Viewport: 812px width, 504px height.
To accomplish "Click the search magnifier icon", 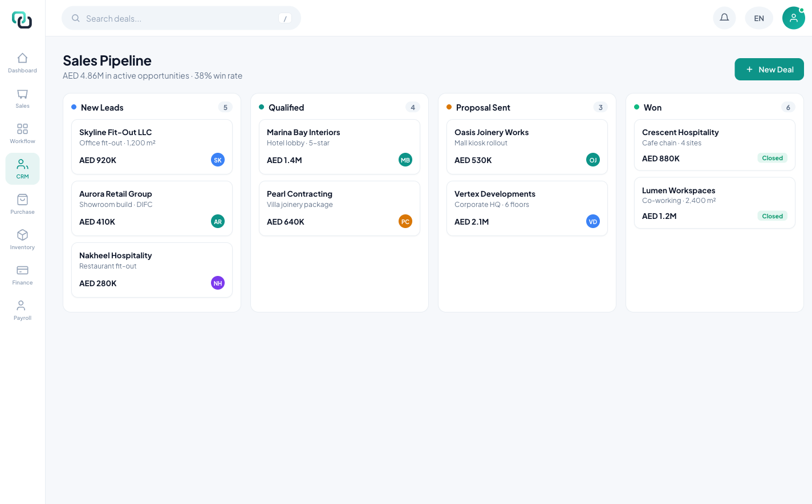I will coord(75,18).
